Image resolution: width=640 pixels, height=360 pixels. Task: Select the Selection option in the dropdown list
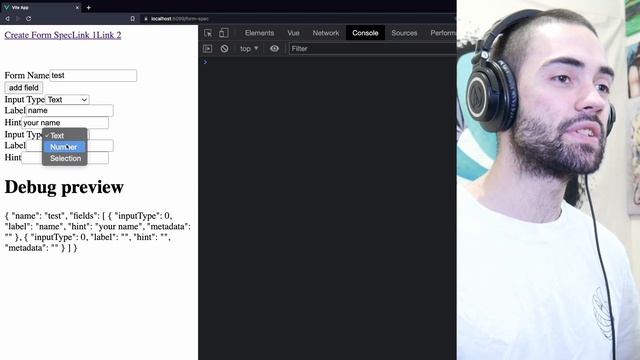65,158
